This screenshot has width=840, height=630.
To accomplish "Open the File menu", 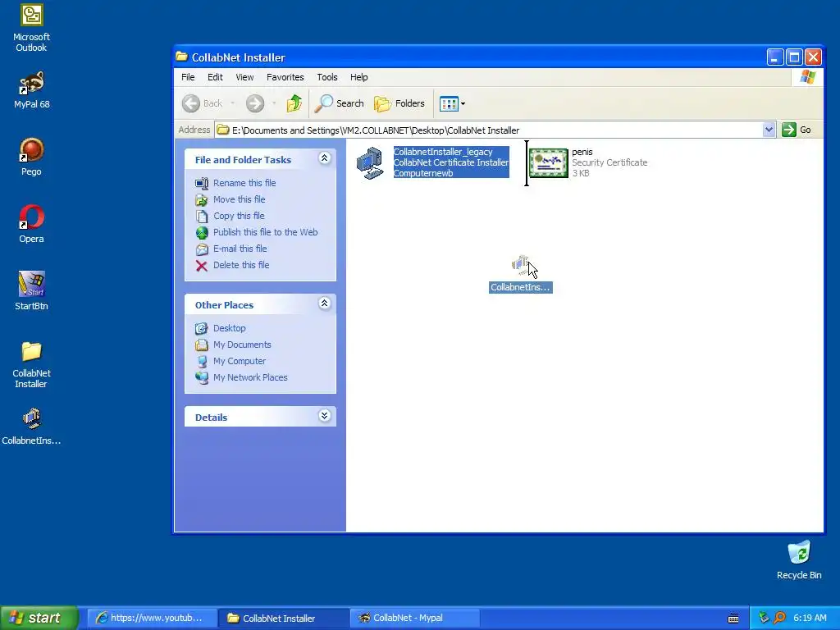I will 188,77.
